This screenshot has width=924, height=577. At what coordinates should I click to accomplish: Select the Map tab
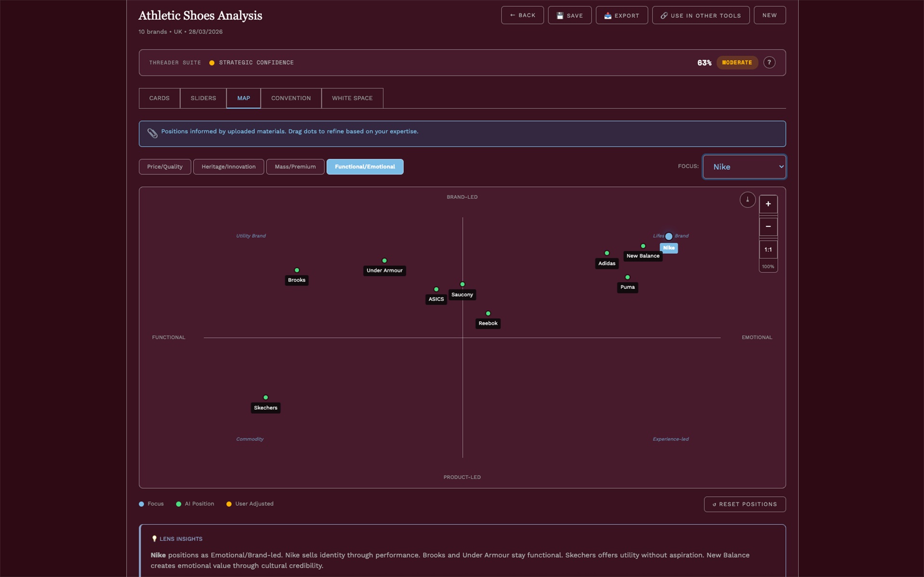[244, 98]
